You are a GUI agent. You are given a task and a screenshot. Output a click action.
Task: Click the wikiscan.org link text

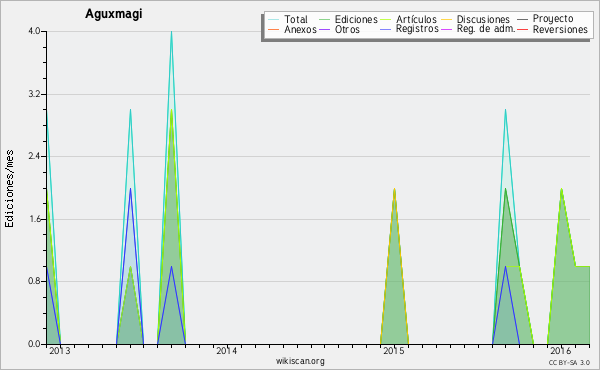click(300, 361)
